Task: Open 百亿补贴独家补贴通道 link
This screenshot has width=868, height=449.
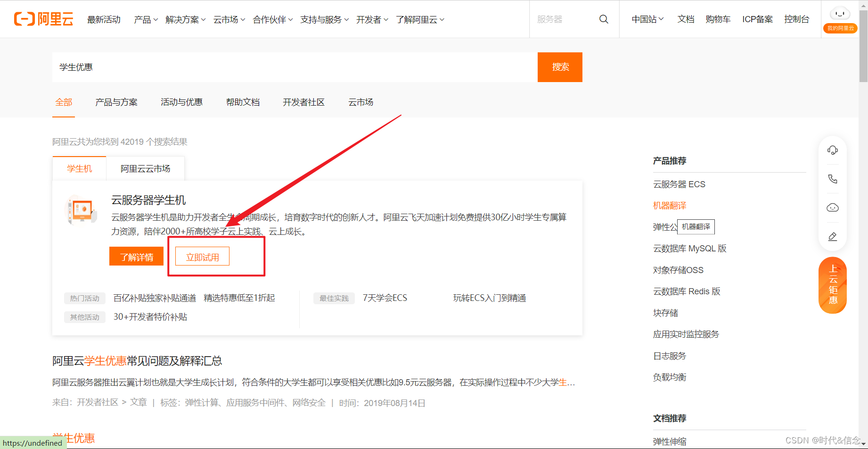Action: [155, 298]
